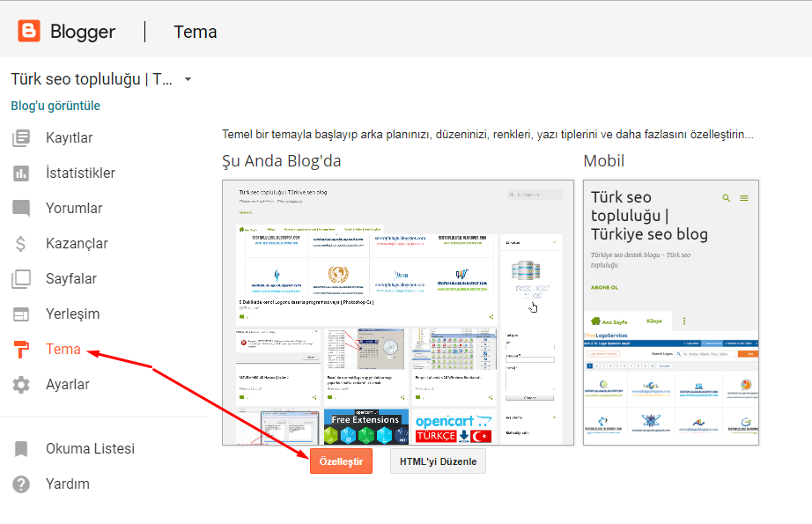The image size is (812, 524).
Task: Click three-dot overflow icon in mobile preview
Action: (684, 321)
